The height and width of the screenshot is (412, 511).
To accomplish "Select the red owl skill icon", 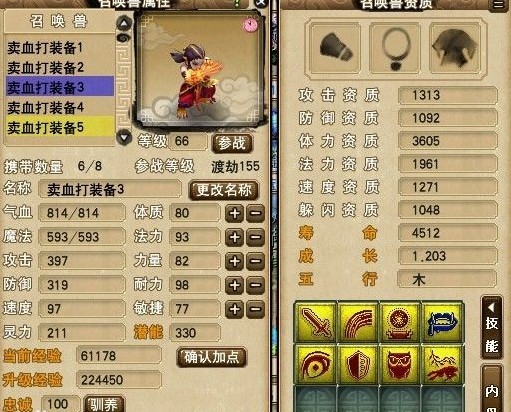I will [399, 364].
